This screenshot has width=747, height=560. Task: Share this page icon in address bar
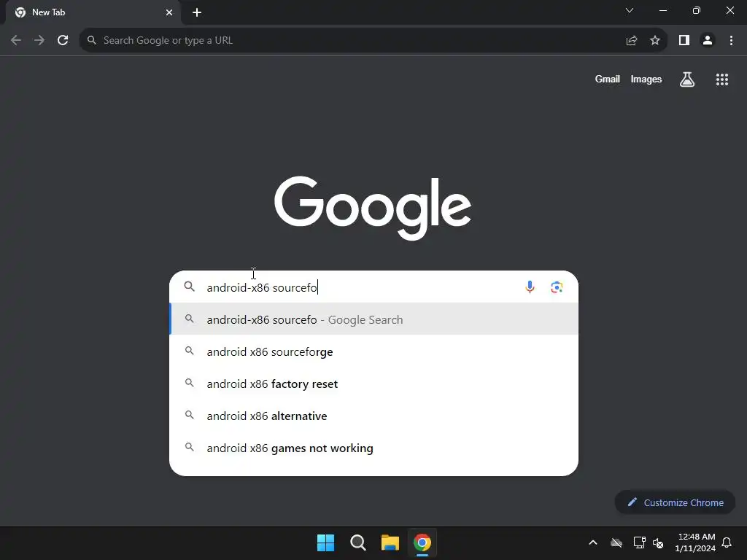click(632, 41)
